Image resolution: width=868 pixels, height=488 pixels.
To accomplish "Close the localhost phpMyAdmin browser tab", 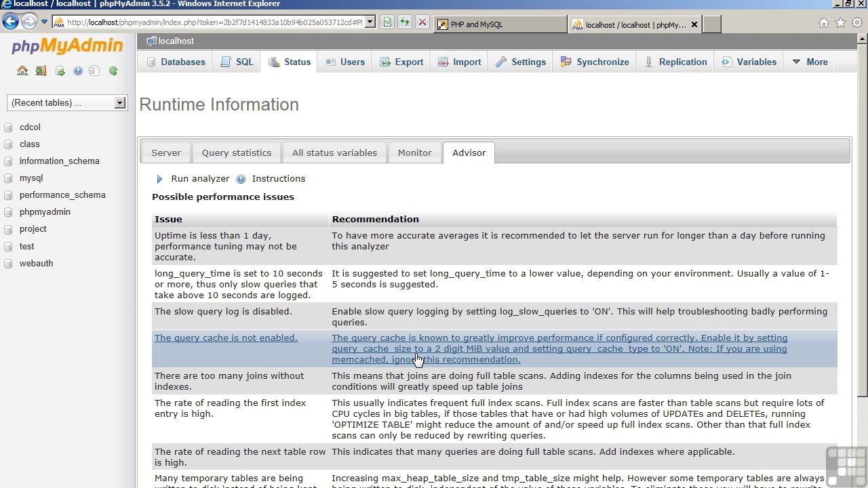I will click(694, 24).
